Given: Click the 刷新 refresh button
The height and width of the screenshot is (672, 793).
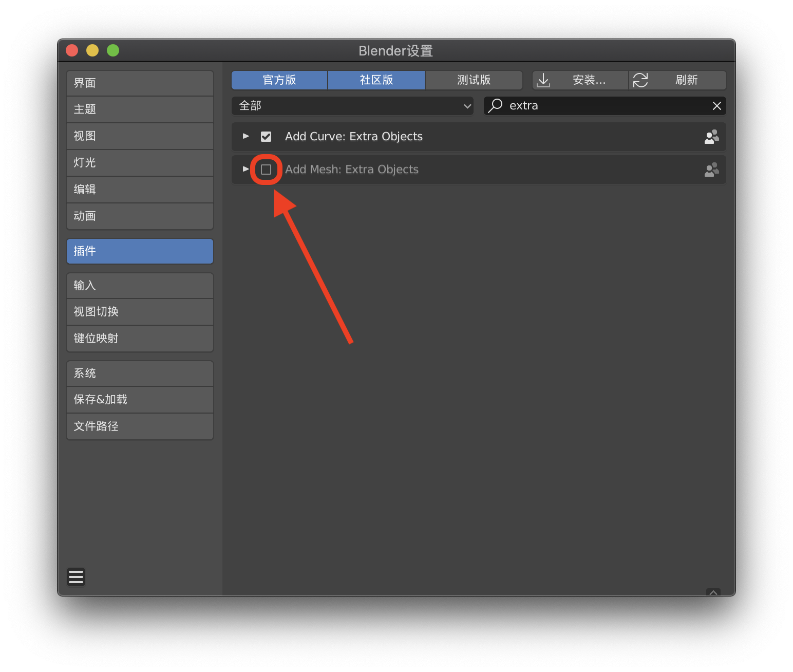Looking at the screenshot, I should [678, 80].
